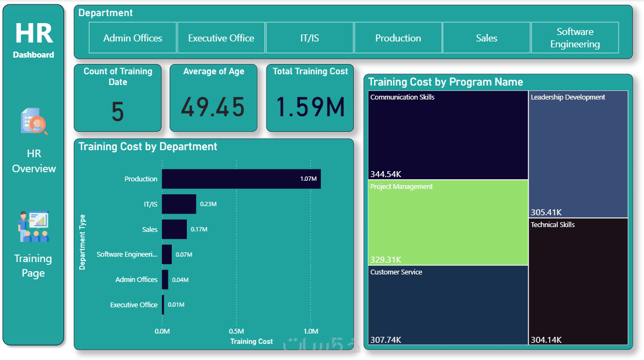Click the Software Engineering department tile
Image resolution: width=644 pixels, height=360 pixels.
(575, 38)
